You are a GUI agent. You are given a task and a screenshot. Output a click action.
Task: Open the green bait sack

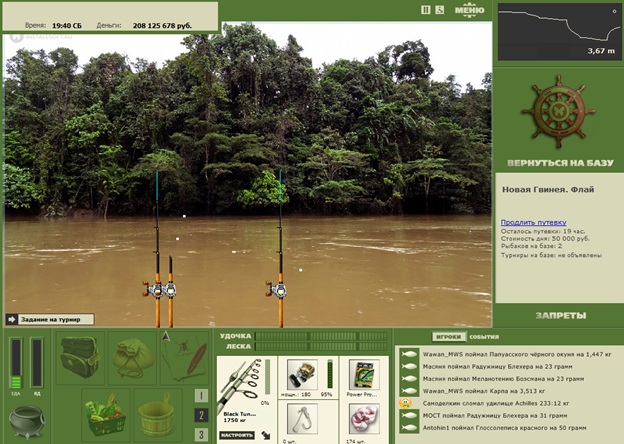coord(133,358)
